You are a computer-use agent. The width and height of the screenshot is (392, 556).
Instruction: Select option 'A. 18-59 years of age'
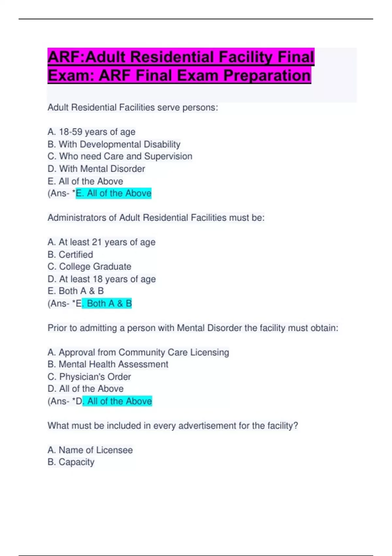coord(91,132)
